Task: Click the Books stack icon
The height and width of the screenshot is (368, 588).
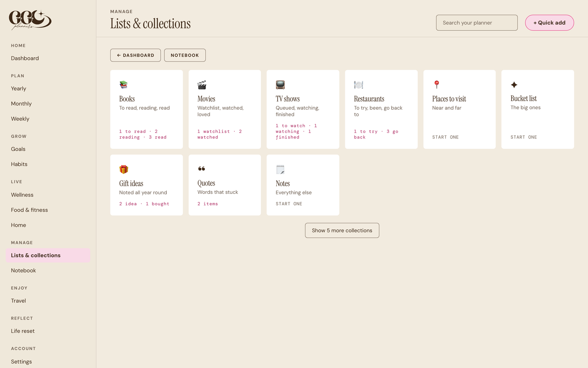Action: pyautogui.click(x=123, y=85)
